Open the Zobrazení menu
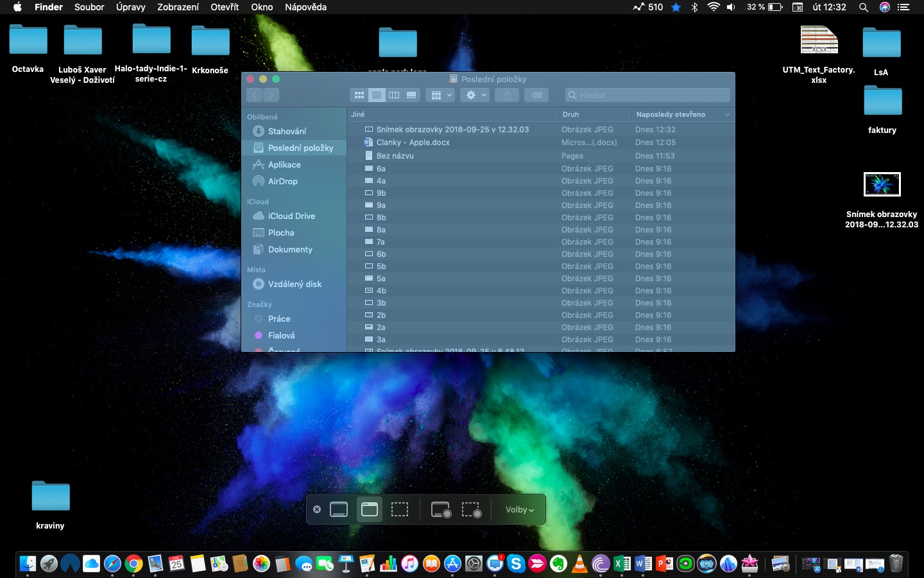This screenshot has height=578, width=924. click(x=178, y=7)
